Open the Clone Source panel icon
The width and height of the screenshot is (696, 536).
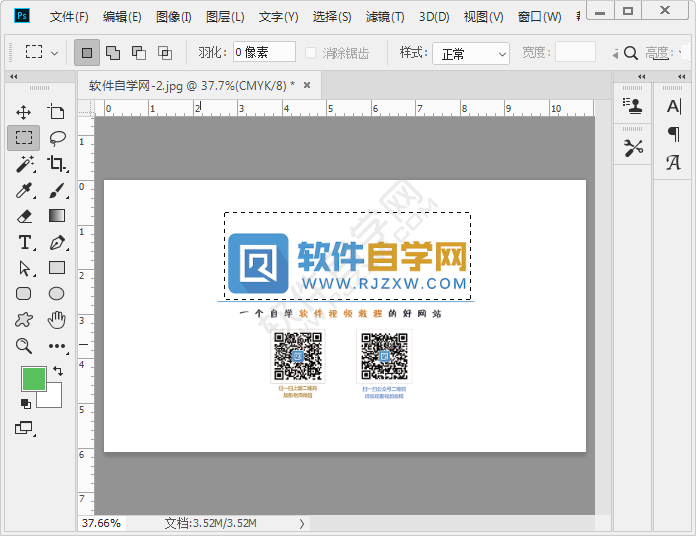click(633, 106)
